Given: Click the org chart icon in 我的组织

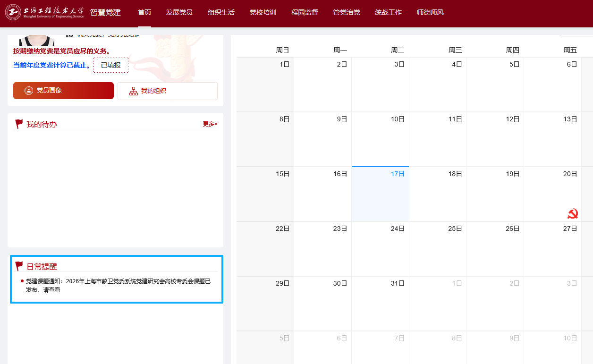Looking at the screenshot, I should coord(134,91).
